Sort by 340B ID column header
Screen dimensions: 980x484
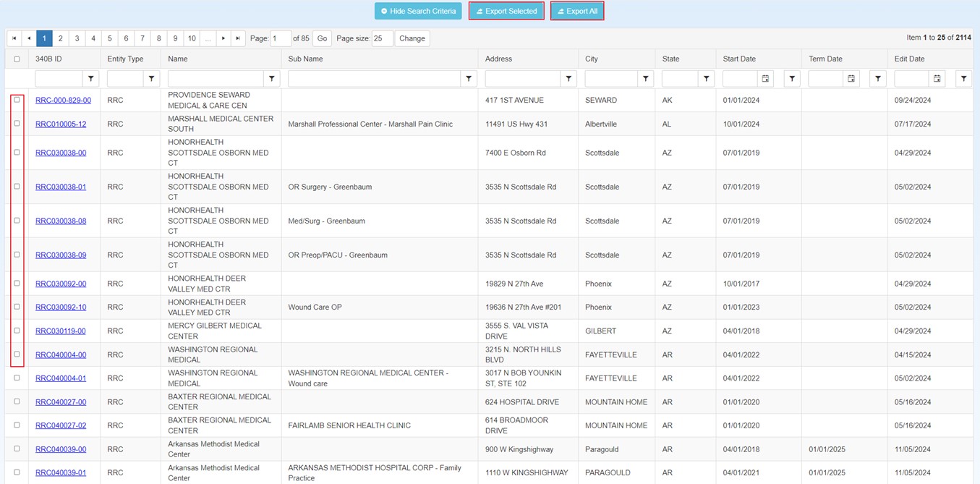click(x=48, y=59)
